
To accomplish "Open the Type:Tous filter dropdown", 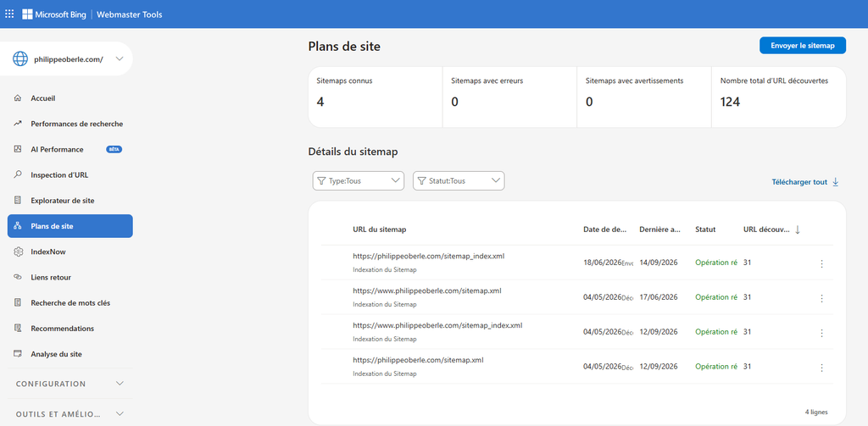I will coord(359,181).
